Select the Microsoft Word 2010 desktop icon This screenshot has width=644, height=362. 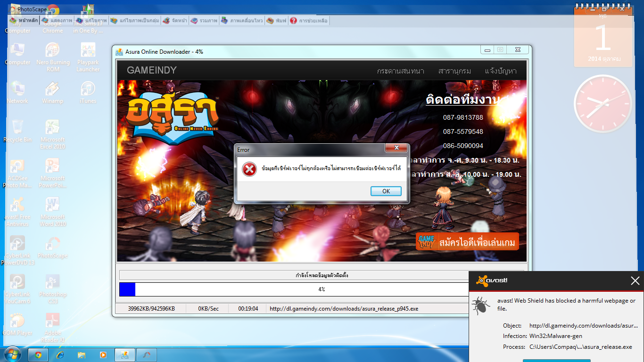pos(53,212)
